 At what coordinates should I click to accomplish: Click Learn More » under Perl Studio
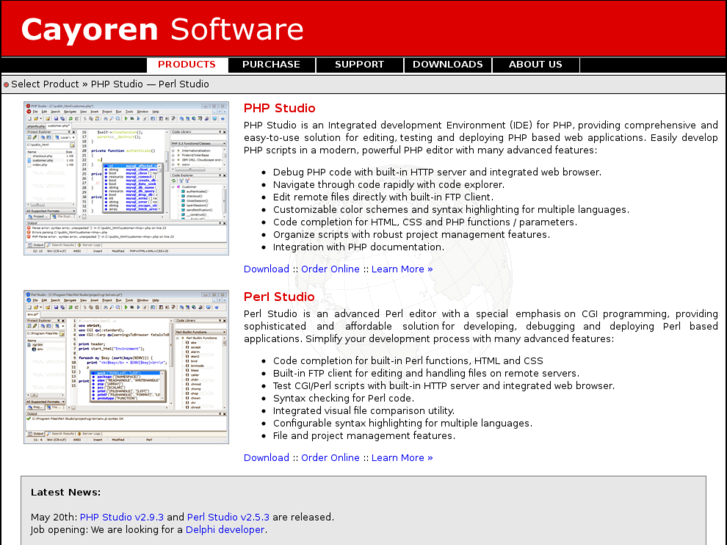(402, 458)
